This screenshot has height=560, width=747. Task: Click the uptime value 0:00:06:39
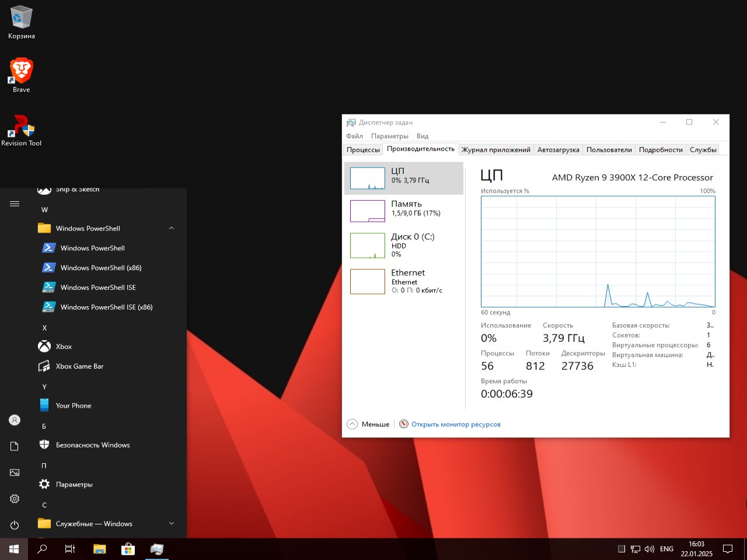pos(507,394)
